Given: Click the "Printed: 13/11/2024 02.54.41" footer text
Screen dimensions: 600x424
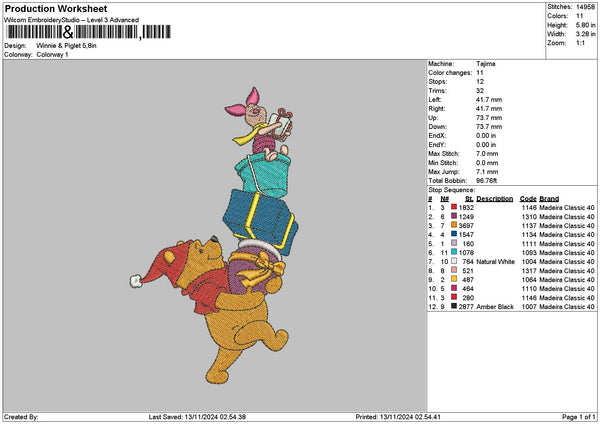Looking at the screenshot, I should [x=398, y=417].
